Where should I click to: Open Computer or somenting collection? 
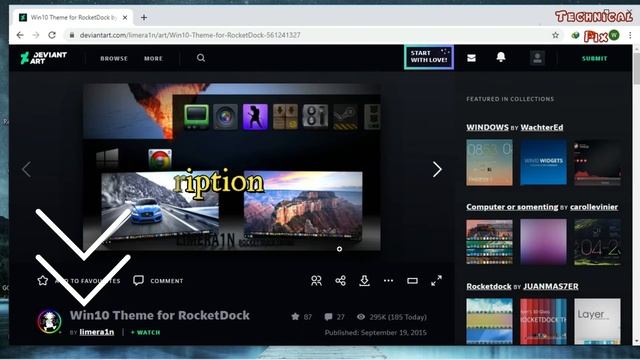point(512,207)
